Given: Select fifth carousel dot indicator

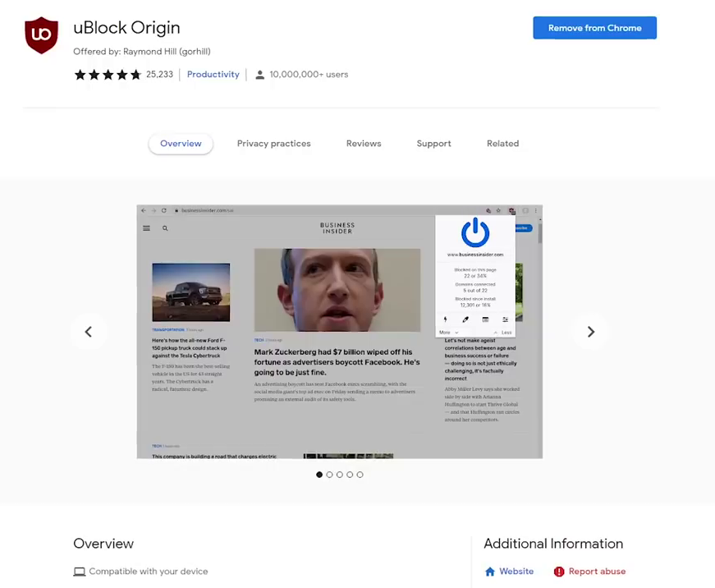Looking at the screenshot, I should pos(360,475).
